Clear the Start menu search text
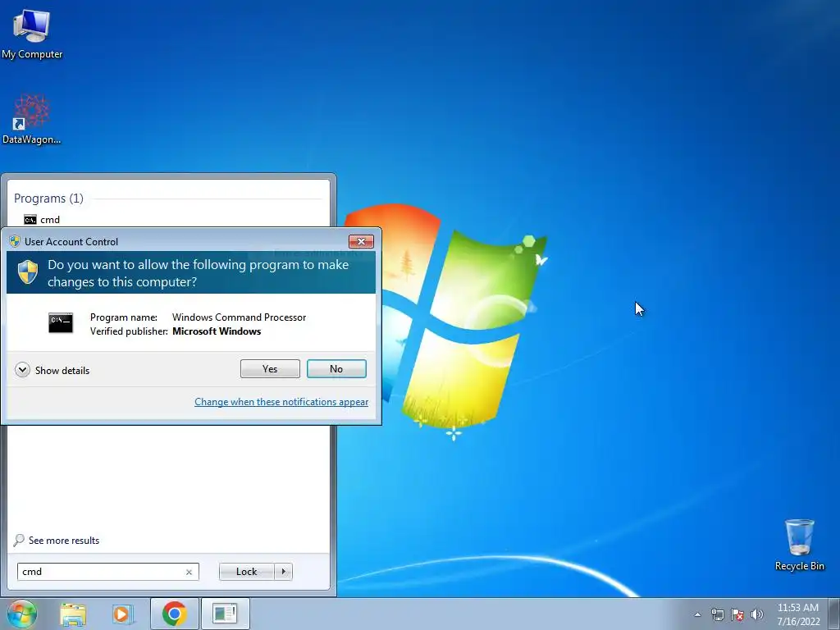The image size is (840, 630). [189, 572]
